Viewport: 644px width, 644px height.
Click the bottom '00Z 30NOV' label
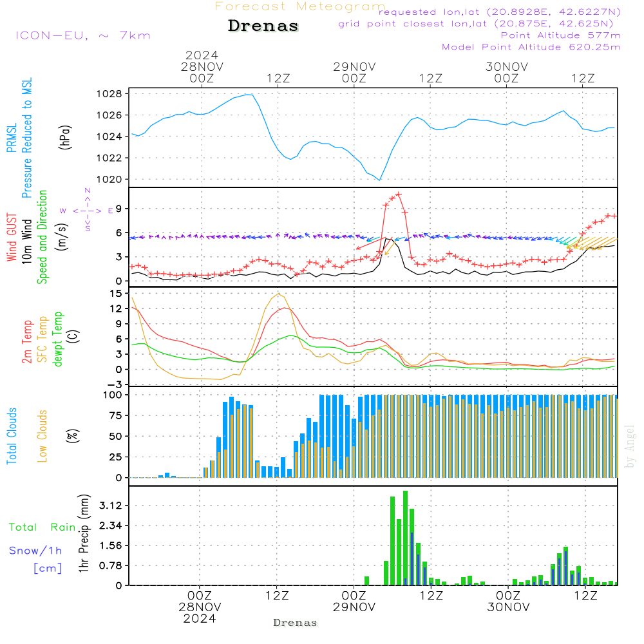tap(509, 601)
